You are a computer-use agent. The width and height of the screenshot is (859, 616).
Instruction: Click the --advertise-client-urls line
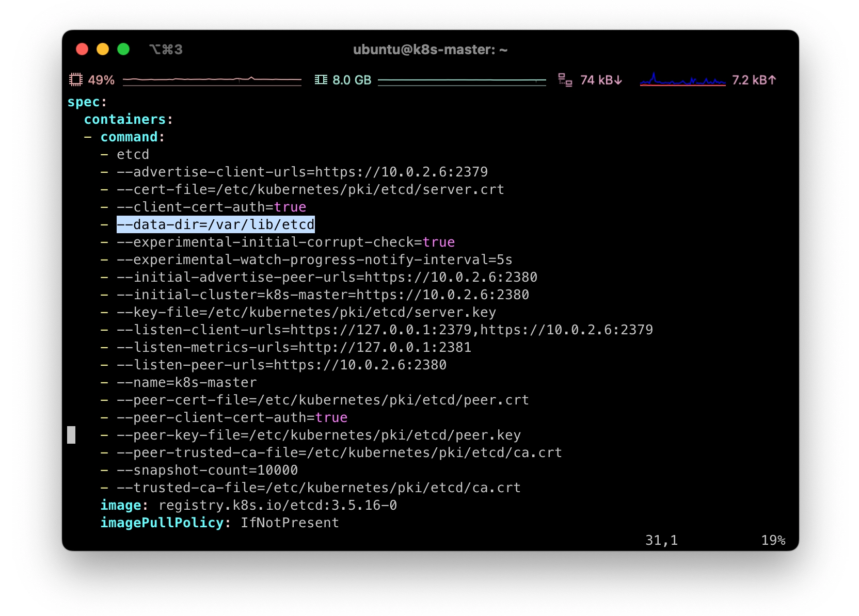(302, 172)
